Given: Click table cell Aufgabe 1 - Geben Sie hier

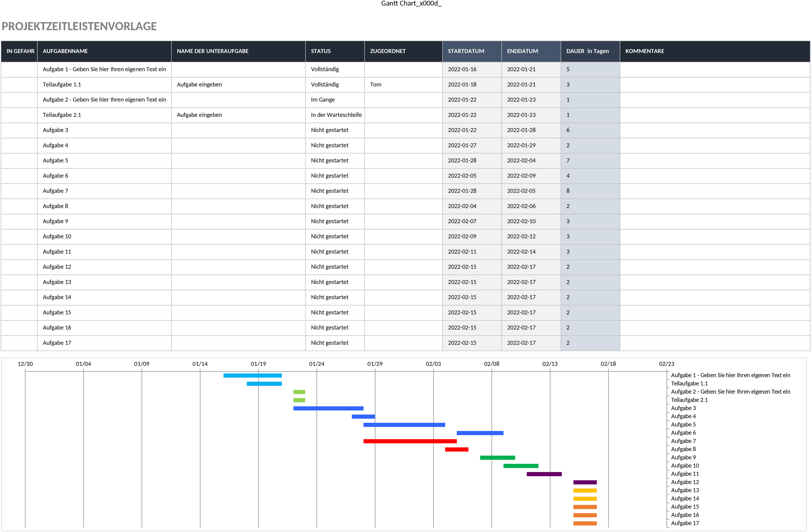Looking at the screenshot, I should 104,69.
